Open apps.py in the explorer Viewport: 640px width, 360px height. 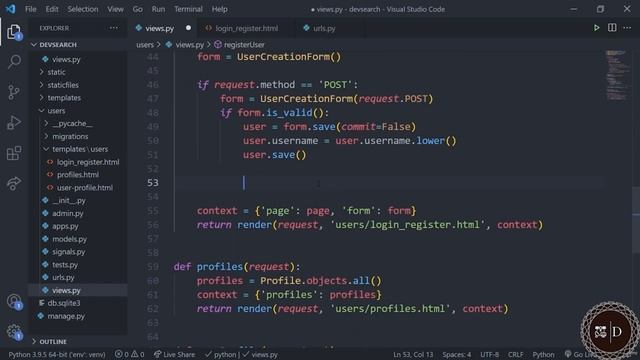coord(65,226)
